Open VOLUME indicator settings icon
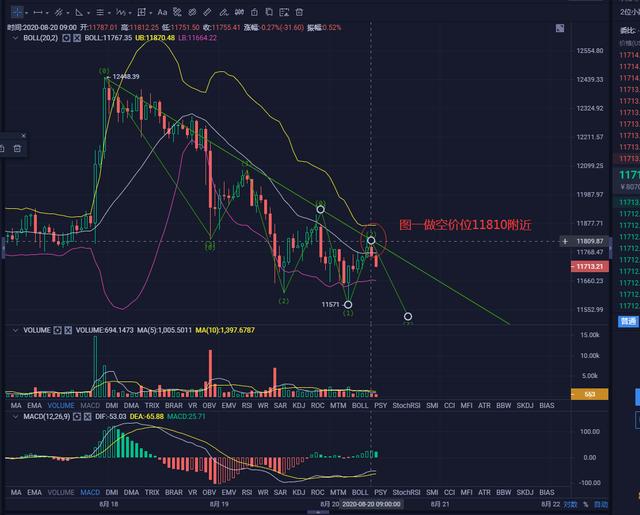The image size is (640, 515). pyautogui.click(x=58, y=330)
